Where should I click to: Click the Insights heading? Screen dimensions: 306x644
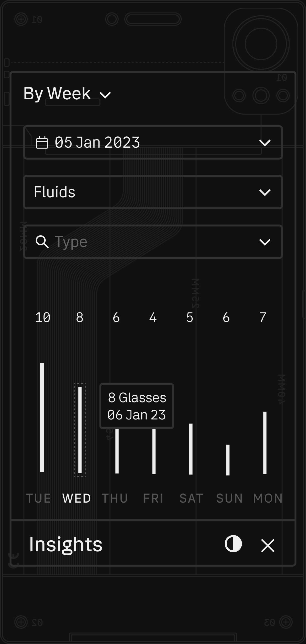click(x=66, y=544)
